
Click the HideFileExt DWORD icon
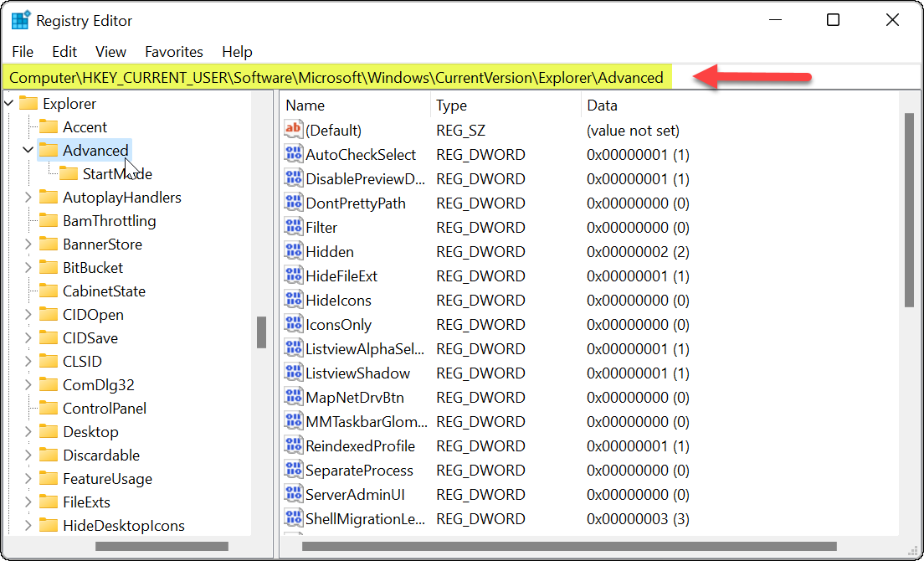click(293, 275)
